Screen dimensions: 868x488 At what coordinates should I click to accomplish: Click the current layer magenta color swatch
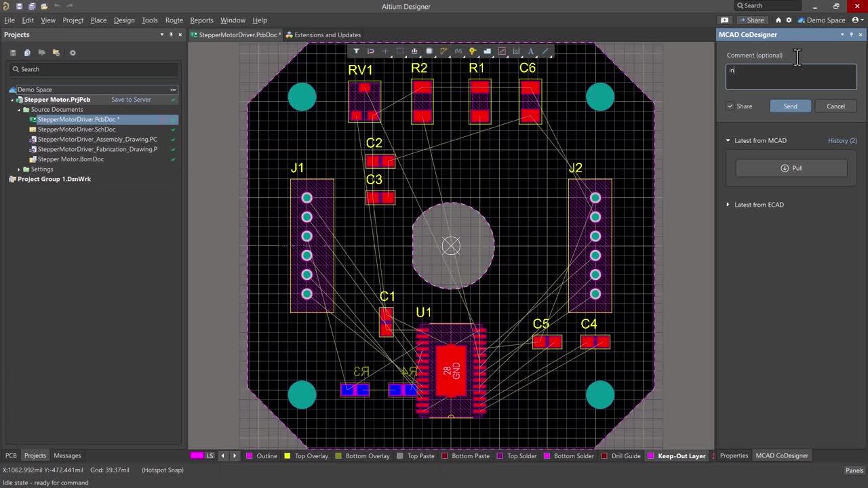[197, 456]
